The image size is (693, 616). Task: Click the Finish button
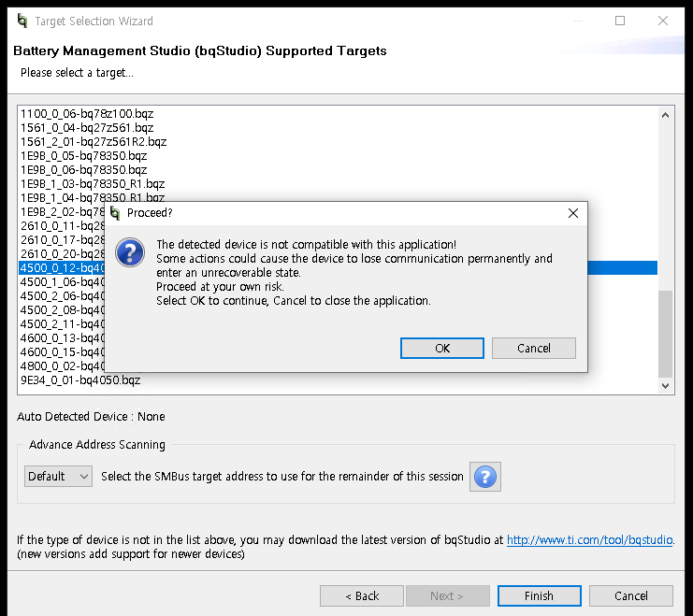coord(540,596)
